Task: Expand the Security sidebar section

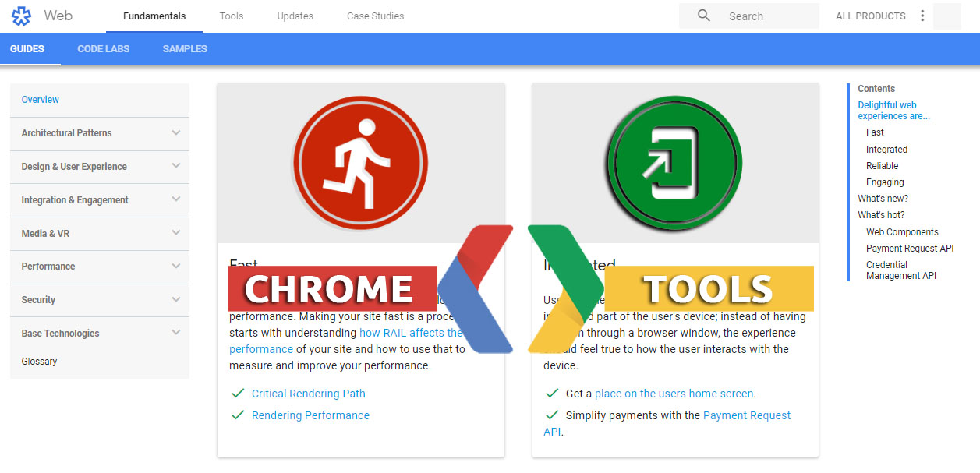Action: coord(100,300)
